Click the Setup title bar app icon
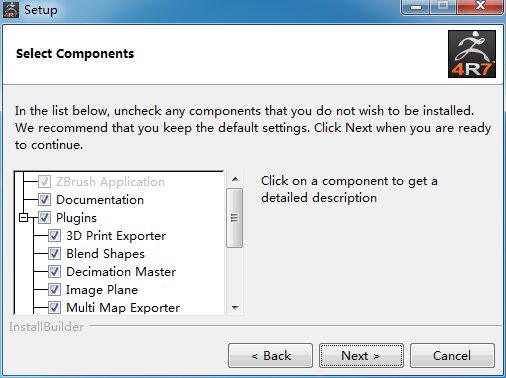The width and height of the screenshot is (506, 378). pos(11,10)
